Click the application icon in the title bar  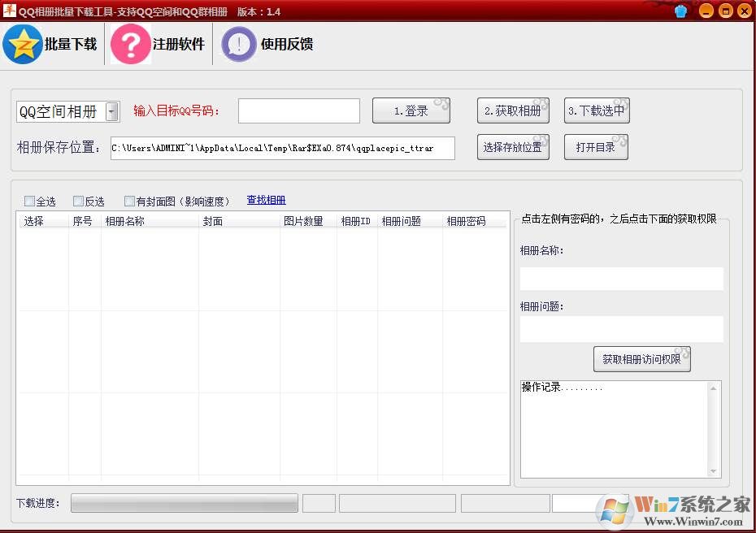tap(9, 10)
